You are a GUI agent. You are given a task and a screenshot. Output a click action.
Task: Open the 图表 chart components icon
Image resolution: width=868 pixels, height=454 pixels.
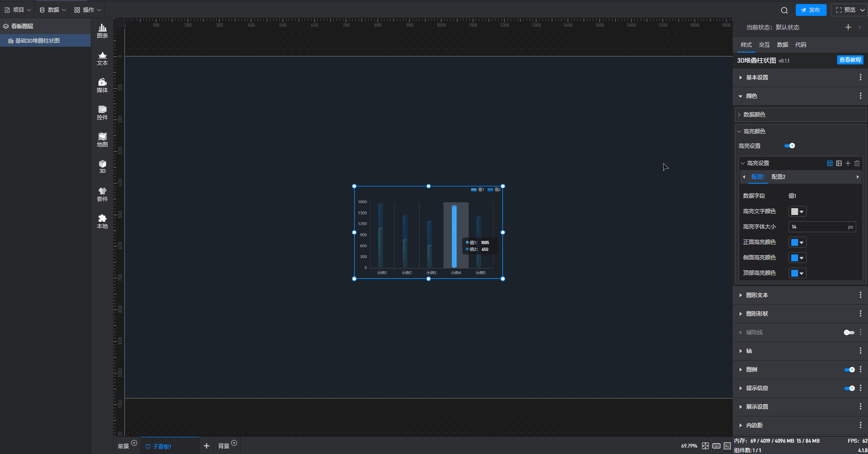(x=102, y=31)
